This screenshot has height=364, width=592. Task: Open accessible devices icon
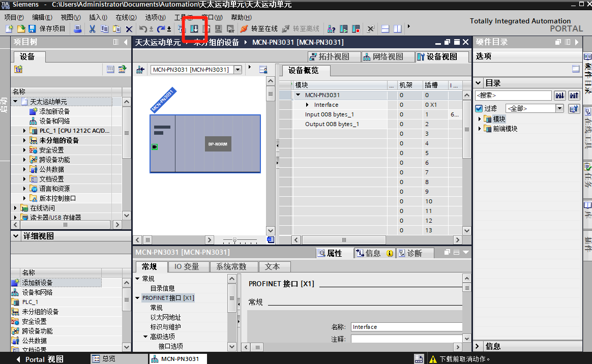coord(331,28)
